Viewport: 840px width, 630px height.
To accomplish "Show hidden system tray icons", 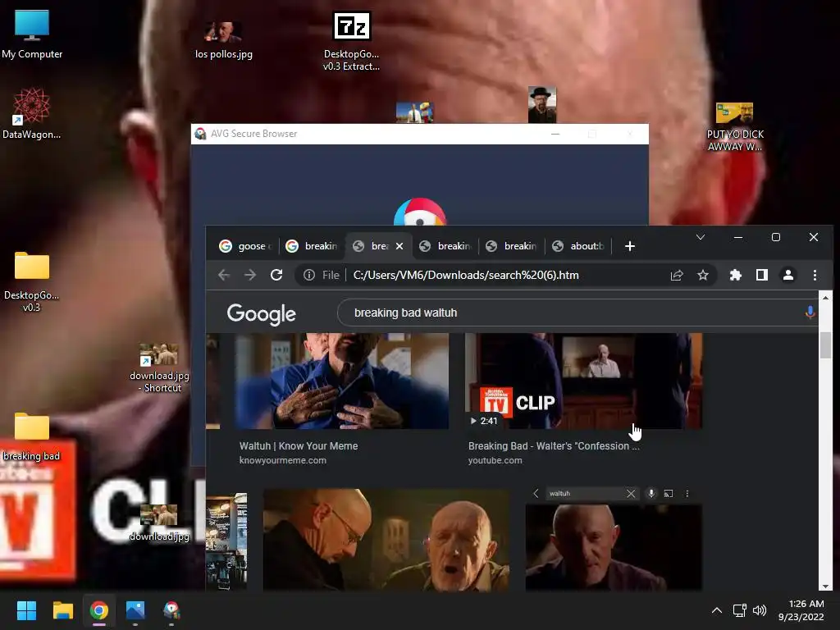I will [x=716, y=610].
